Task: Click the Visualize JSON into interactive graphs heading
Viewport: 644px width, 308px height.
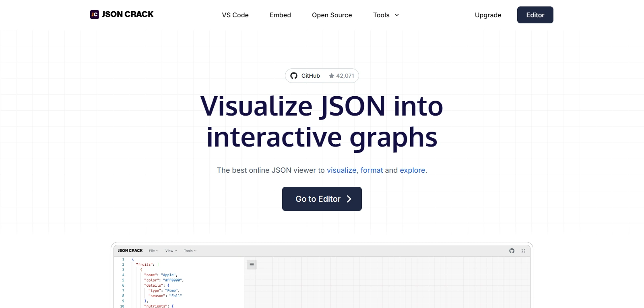Action: coord(322,122)
